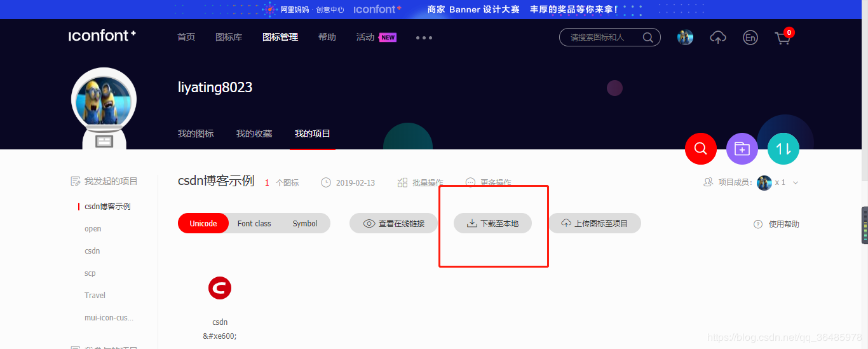868x349 pixels.
Task: Switch to 我的图标 tab
Action: 196,133
